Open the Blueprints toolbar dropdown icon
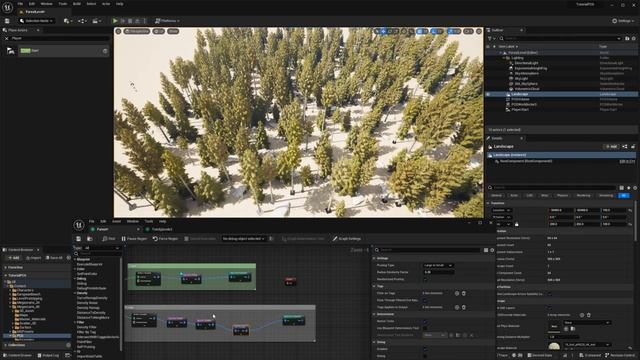640x360 pixels. point(82,20)
